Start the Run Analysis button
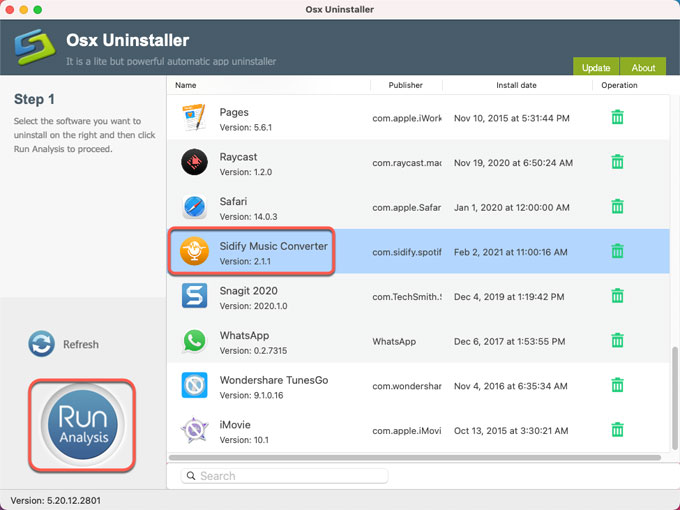This screenshot has height=510, width=680. (82, 425)
